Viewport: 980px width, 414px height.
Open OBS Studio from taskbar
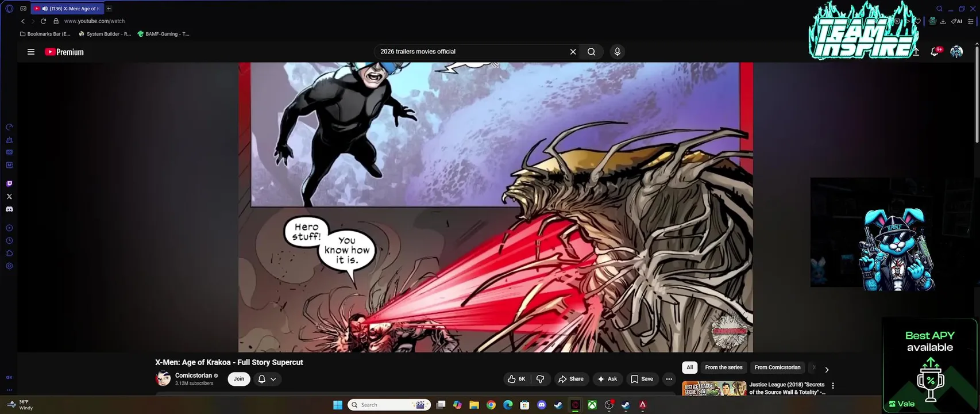point(609,405)
